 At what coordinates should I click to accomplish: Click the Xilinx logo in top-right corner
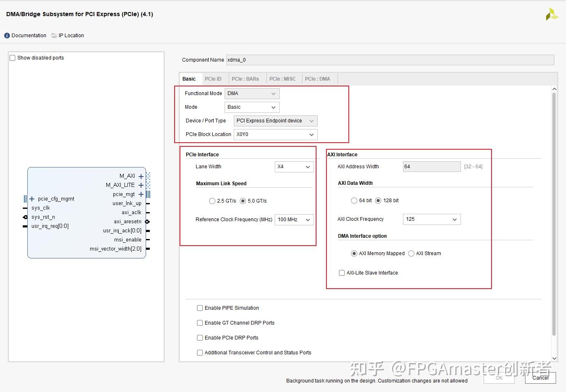pos(552,14)
